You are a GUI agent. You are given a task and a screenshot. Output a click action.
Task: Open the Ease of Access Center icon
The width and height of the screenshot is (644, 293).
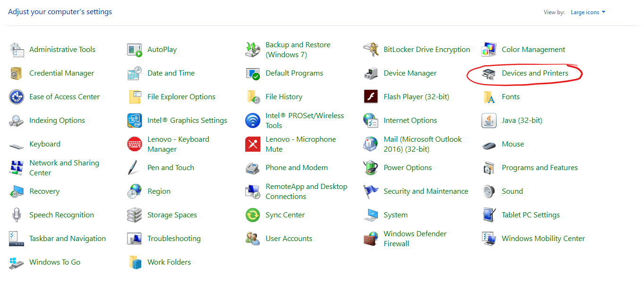17,97
